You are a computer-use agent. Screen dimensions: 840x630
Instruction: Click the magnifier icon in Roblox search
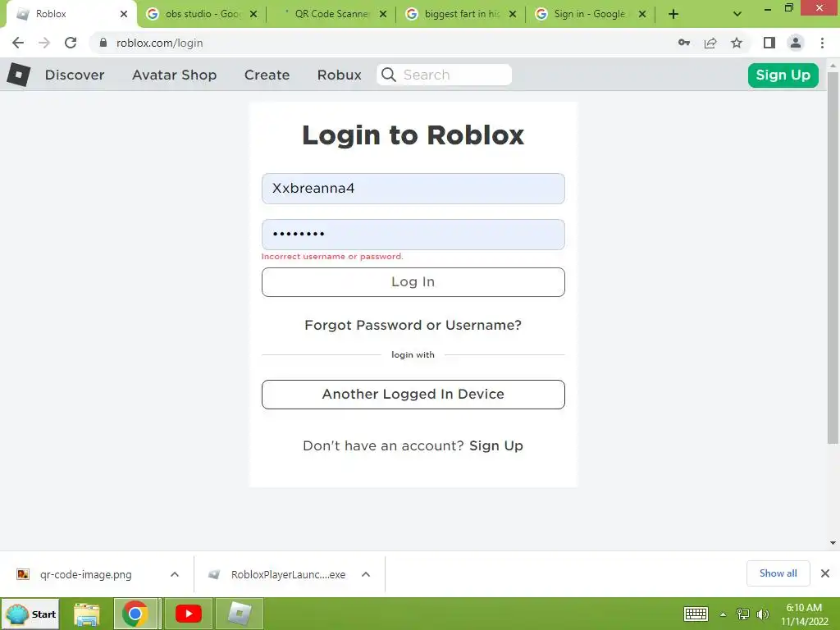pos(389,75)
